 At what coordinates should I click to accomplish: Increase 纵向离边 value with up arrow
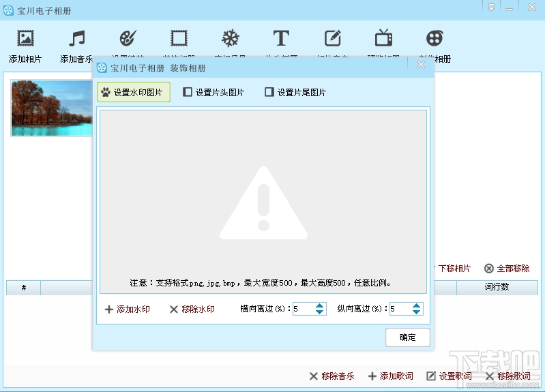416,305
